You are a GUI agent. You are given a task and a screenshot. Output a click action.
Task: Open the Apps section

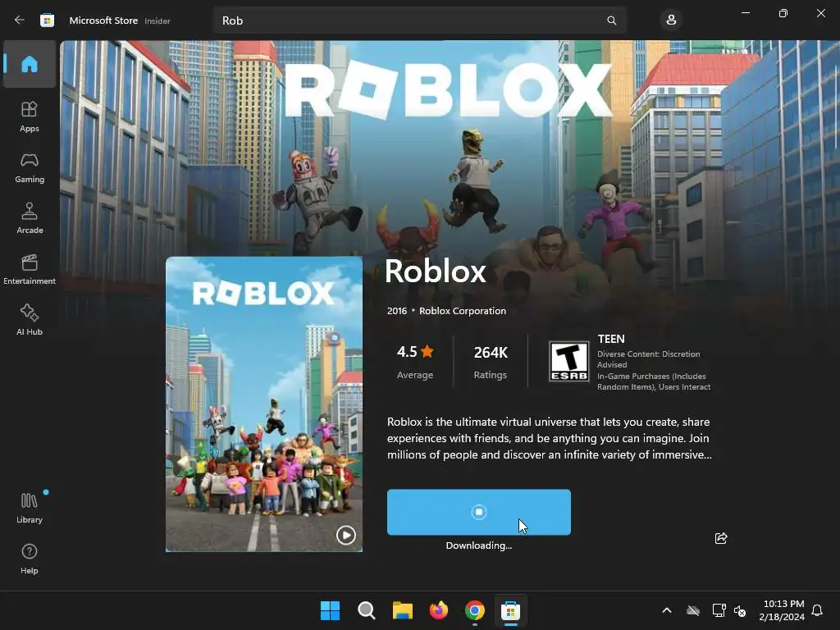(x=30, y=116)
